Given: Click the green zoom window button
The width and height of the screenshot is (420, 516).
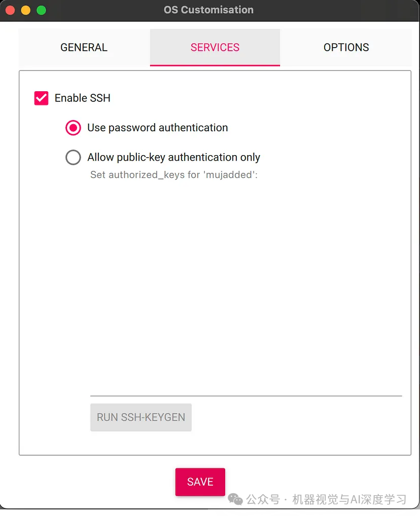Looking at the screenshot, I should pyautogui.click(x=41, y=10).
